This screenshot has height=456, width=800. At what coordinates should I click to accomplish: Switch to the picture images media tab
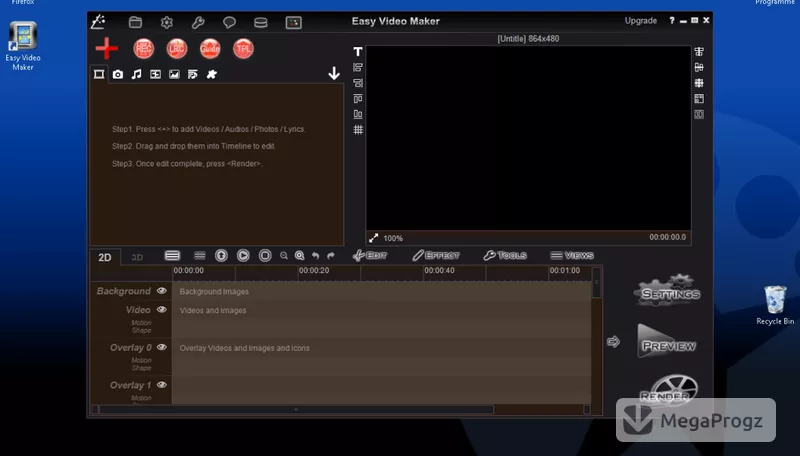(x=174, y=74)
